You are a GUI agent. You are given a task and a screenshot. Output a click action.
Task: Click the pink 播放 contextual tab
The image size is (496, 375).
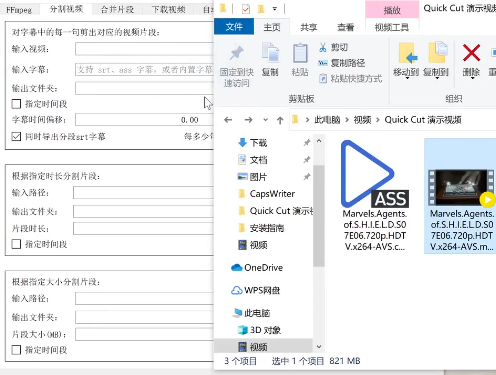(x=392, y=10)
